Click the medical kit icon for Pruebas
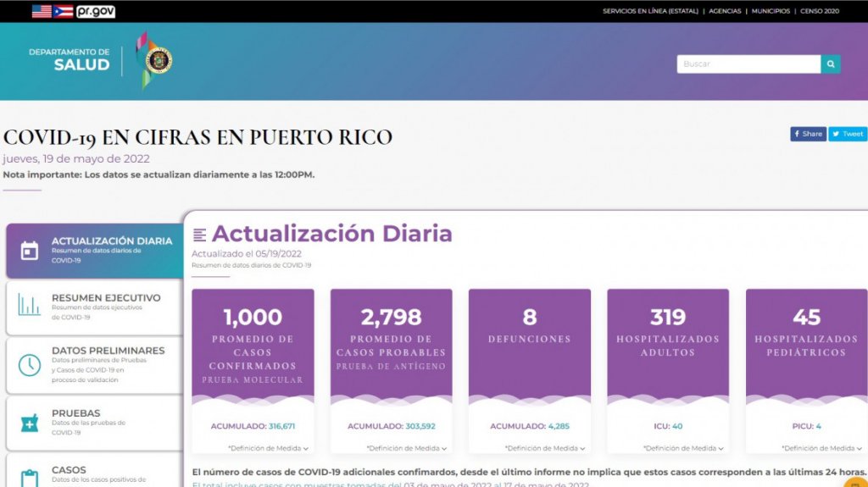The width and height of the screenshot is (868, 487). (x=30, y=423)
